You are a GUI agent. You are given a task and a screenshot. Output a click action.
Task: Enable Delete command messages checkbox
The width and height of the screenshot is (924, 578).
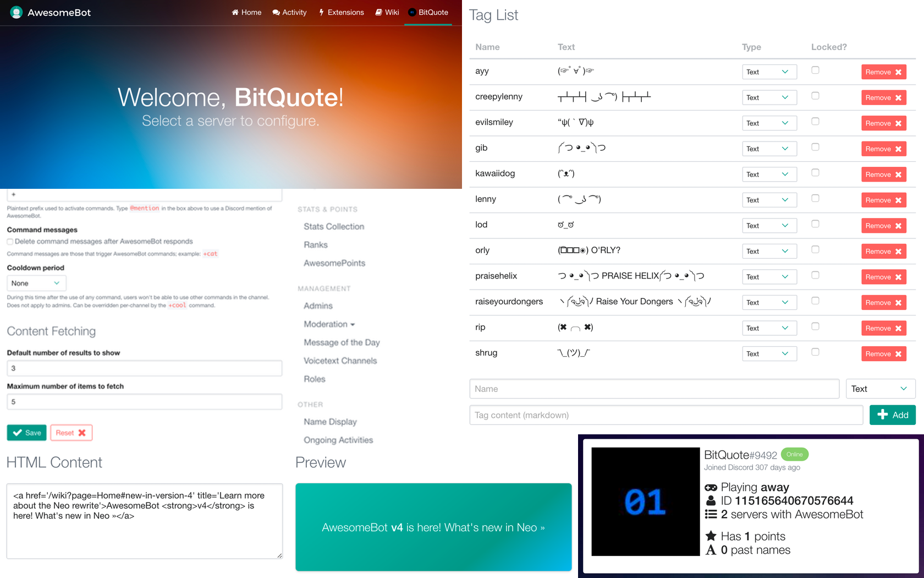tap(10, 242)
